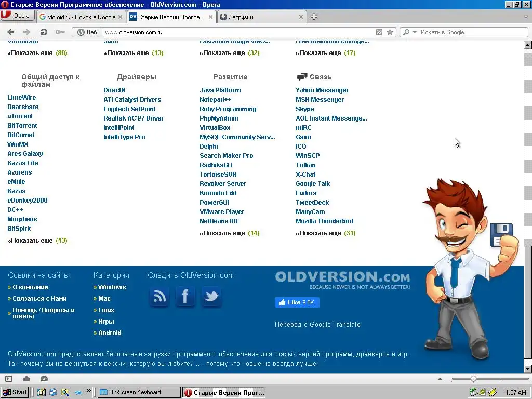Expand Связь list Показать еще (31)

coord(326,233)
